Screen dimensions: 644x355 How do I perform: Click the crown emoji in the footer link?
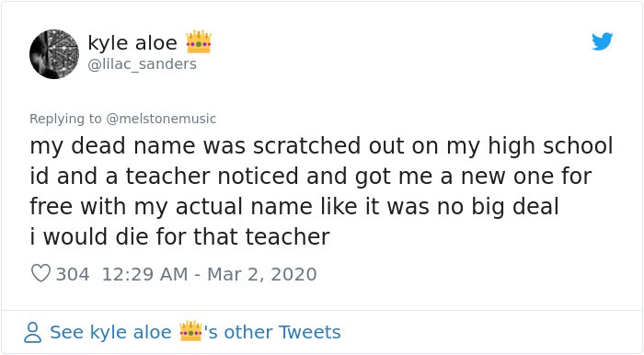191,331
